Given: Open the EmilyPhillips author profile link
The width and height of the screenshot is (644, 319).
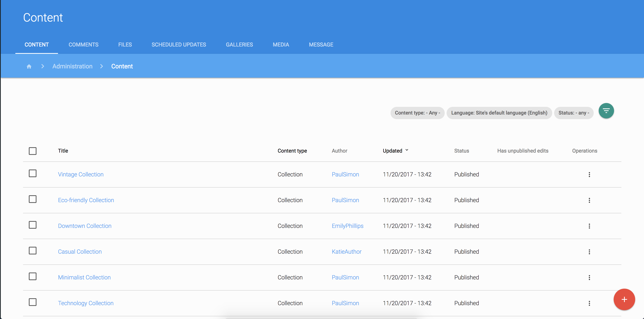Looking at the screenshot, I should [x=348, y=226].
